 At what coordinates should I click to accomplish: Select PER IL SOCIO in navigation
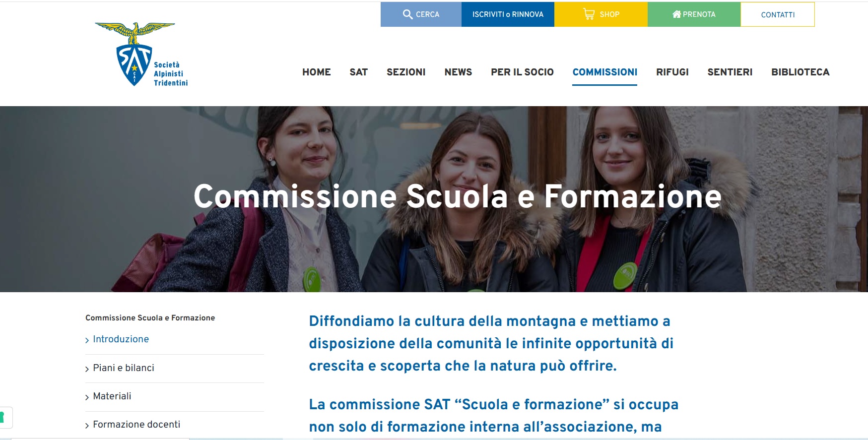[522, 72]
